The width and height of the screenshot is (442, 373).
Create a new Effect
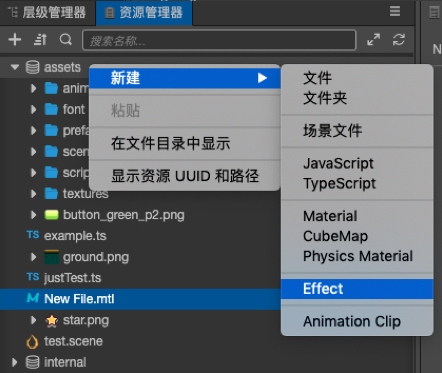click(357, 289)
